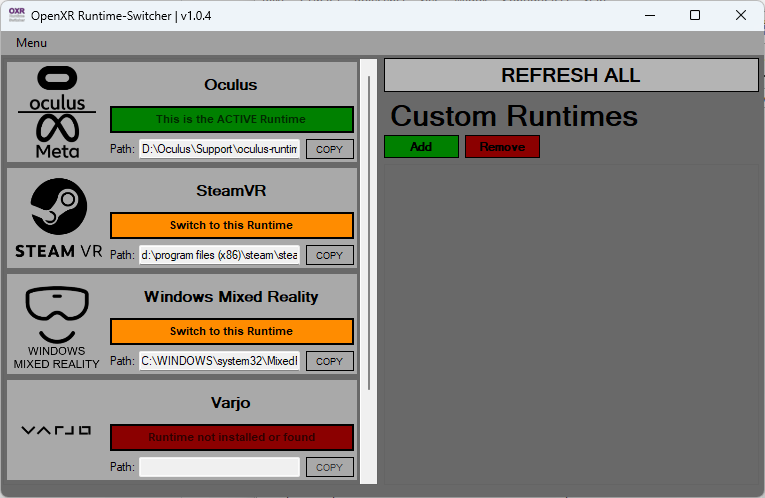Viewport: 765px width, 498px height.
Task: Click the Oculus runtime title
Action: tap(231, 85)
